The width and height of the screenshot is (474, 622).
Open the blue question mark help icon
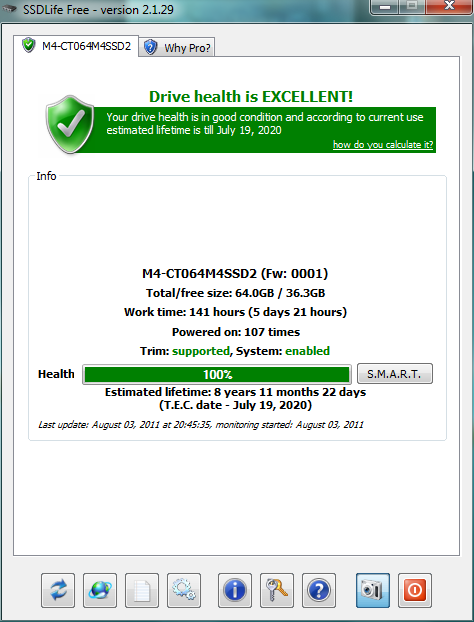click(x=319, y=590)
